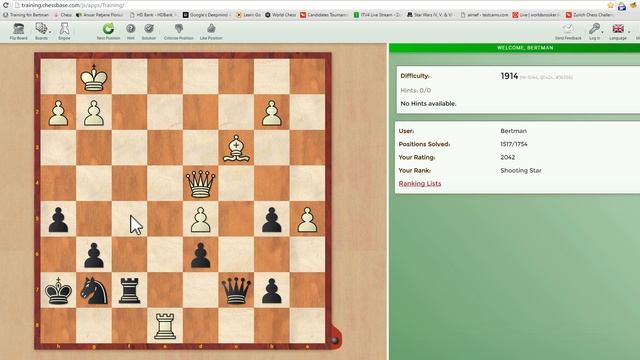
Task: Click the rating value 2042
Action: point(508,157)
